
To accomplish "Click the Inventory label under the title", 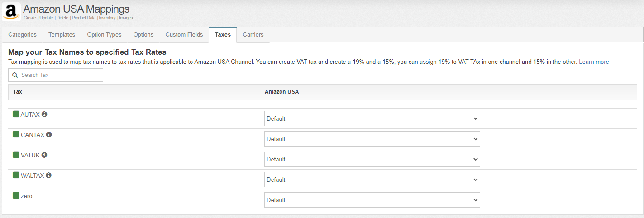I will pos(107,18).
